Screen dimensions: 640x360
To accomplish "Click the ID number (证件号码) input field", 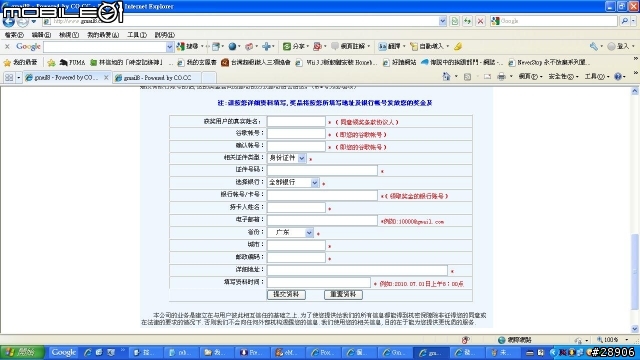I will pyautogui.click(x=322, y=170).
